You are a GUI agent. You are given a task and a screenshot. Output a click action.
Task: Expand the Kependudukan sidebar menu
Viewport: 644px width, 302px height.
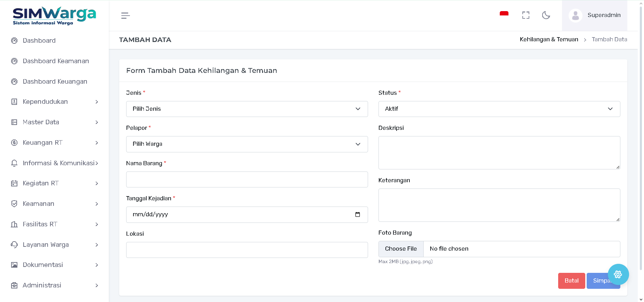pyautogui.click(x=54, y=102)
